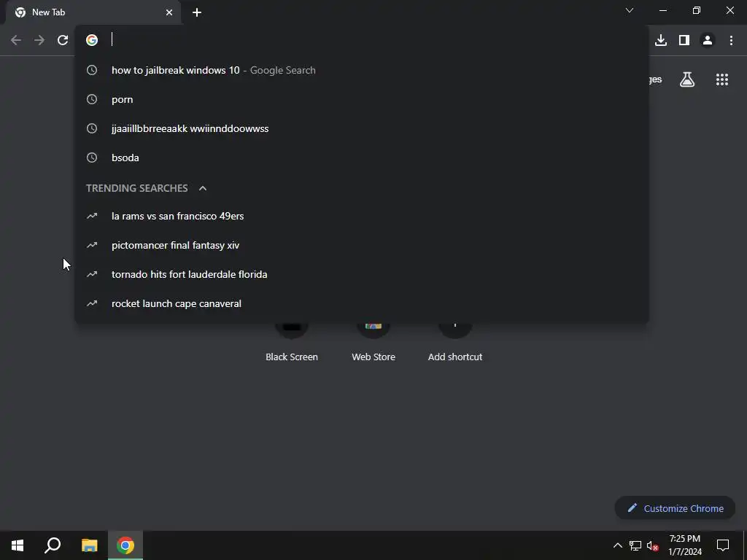Select the 'jjaaiillbbrreeaakk wwiinnddoowwss' history suggestion

[362, 128]
